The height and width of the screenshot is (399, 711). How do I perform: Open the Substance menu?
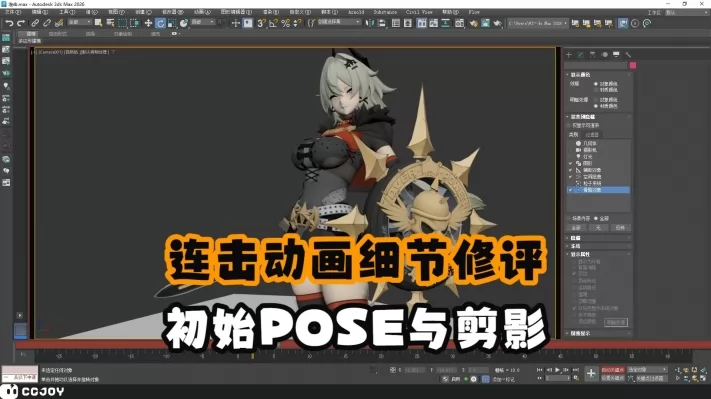(x=385, y=12)
